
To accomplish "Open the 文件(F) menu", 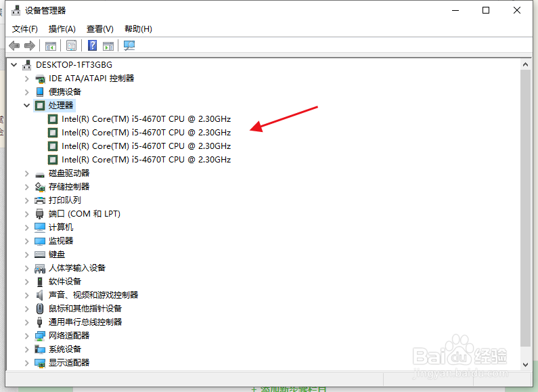I will point(25,29).
